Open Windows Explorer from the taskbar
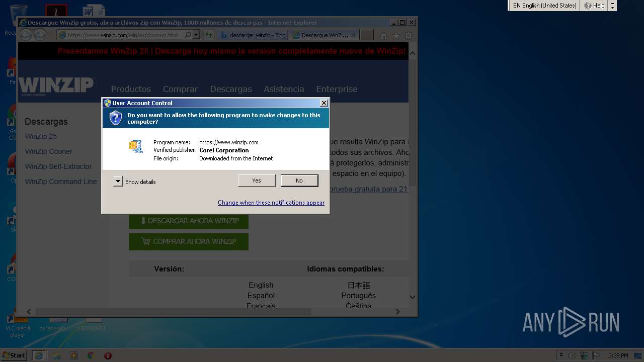Viewport: 644px width, 362px height. point(57,355)
